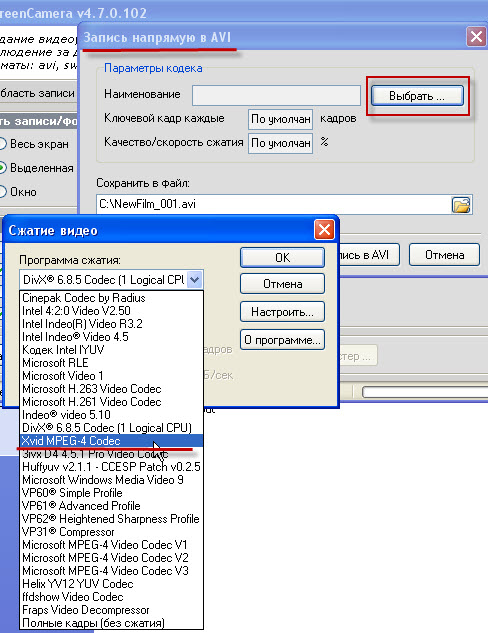The width and height of the screenshot is (488, 633).
Task: Close the Запись напрямую в AVI window
Action: pos(476,37)
